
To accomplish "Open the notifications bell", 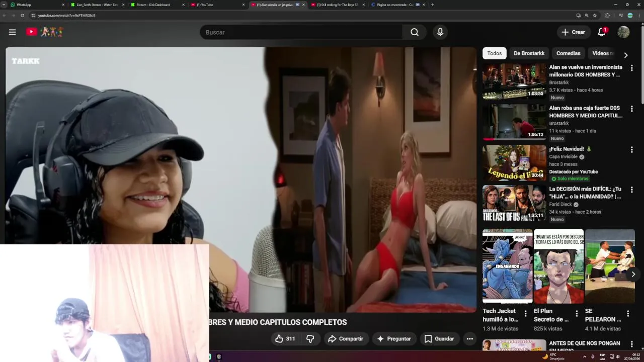I will click(x=602, y=32).
